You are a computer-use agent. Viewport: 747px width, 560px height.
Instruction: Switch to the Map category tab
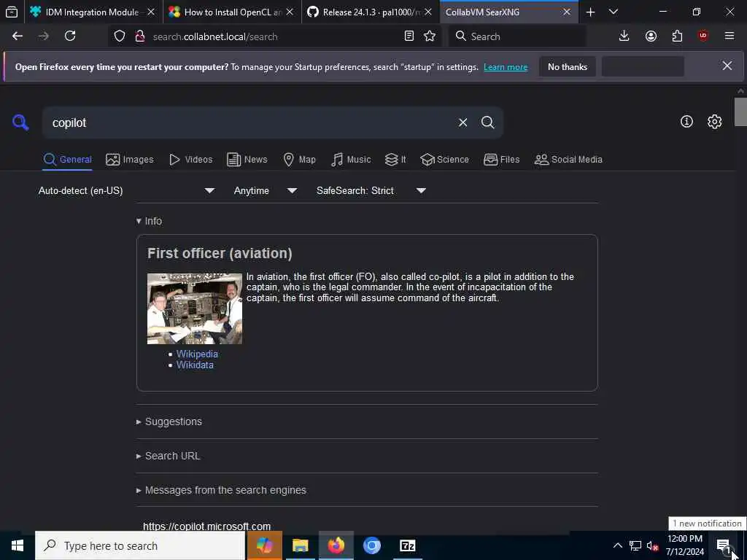pyautogui.click(x=299, y=160)
